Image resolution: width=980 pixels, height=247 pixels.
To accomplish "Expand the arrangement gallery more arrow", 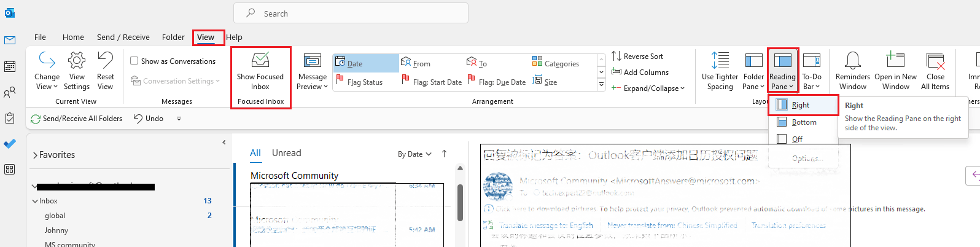I will tap(601, 84).
